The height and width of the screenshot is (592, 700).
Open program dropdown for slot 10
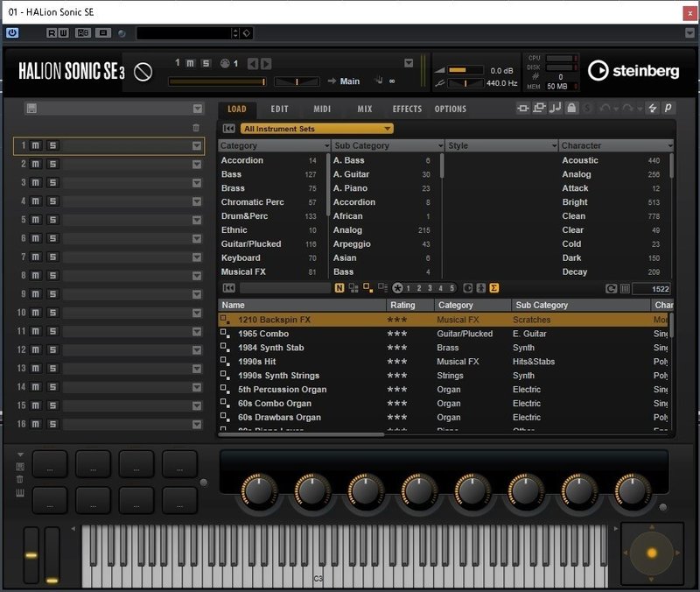pyautogui.click(x=197, y=313)
